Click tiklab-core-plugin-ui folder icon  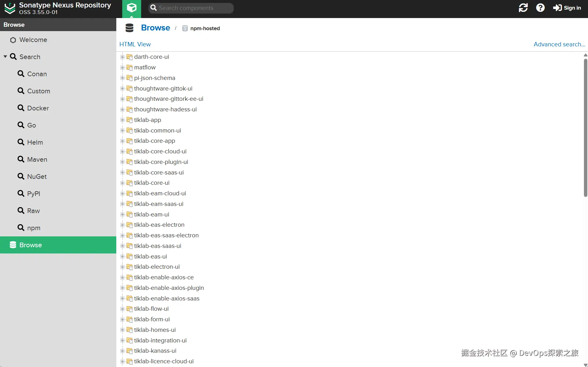pyautogui.click(x=130, y=162)
